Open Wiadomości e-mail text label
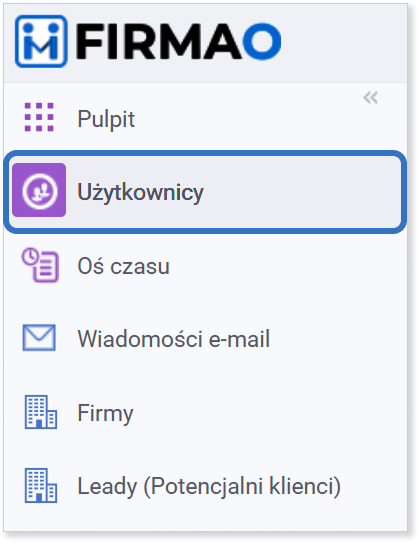Image resolution: width=419 pixels, height=543 pixels. coord(173,339)
